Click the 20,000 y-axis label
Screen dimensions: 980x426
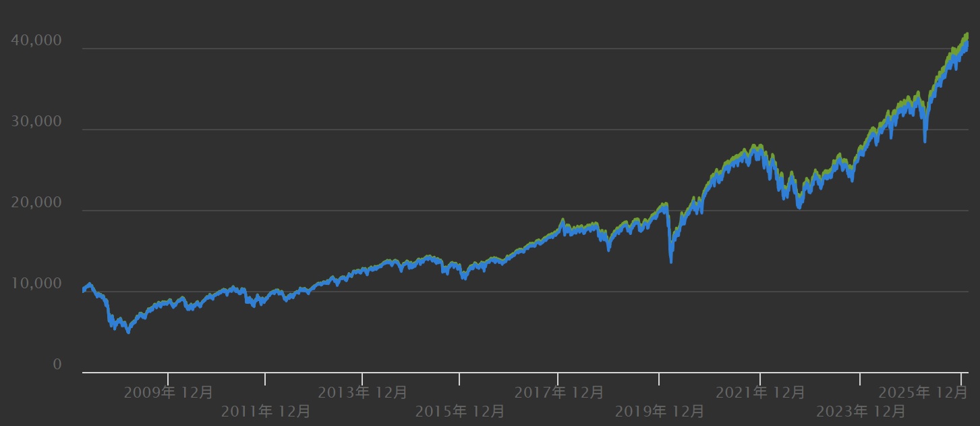pyautogui.click(x=36, y=203)
